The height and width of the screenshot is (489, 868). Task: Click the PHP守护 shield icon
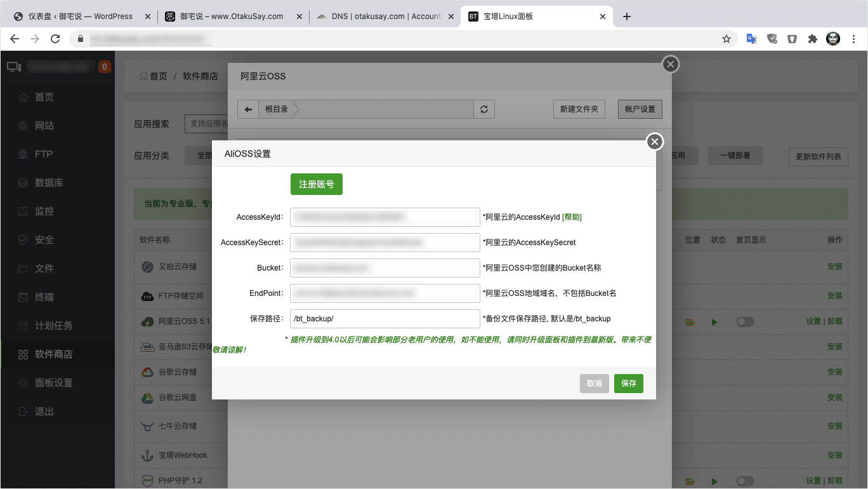pos(147,481)
